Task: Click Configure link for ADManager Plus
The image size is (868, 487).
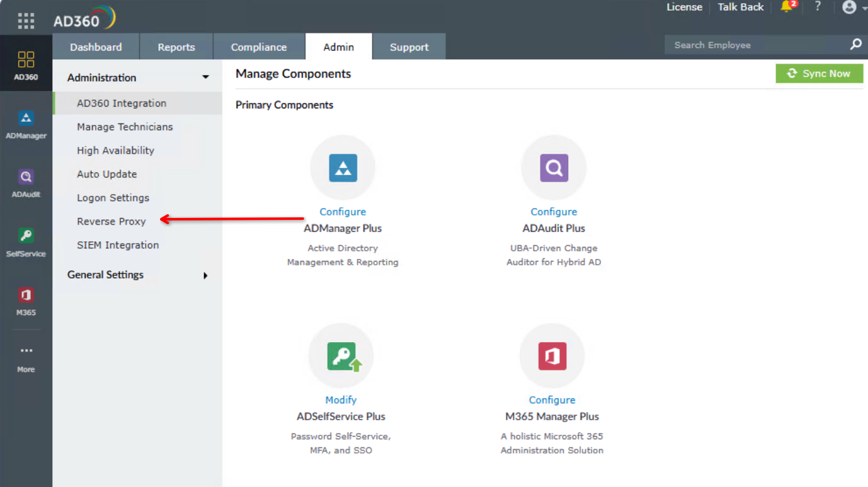Action: pos(343,212)
